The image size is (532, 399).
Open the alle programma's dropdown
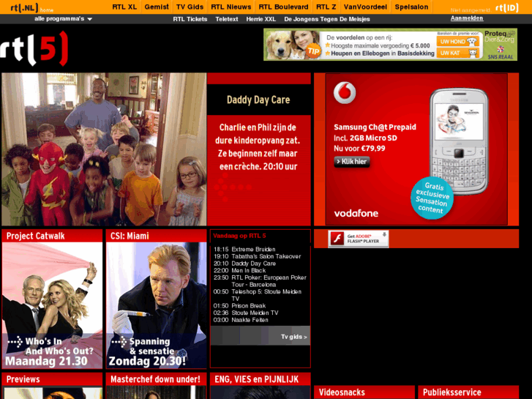[63, 19]
